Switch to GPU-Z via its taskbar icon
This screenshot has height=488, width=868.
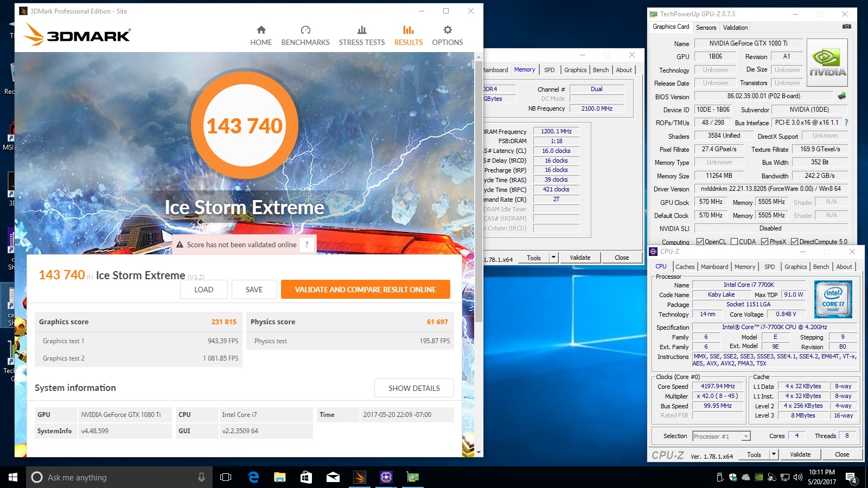pyautogui.click(x=413, y=477)
